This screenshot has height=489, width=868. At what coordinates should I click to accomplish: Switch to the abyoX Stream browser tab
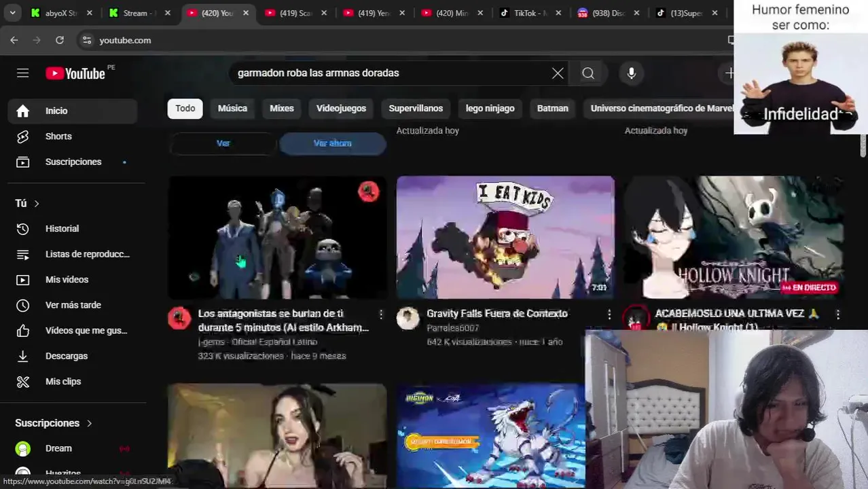62,13
